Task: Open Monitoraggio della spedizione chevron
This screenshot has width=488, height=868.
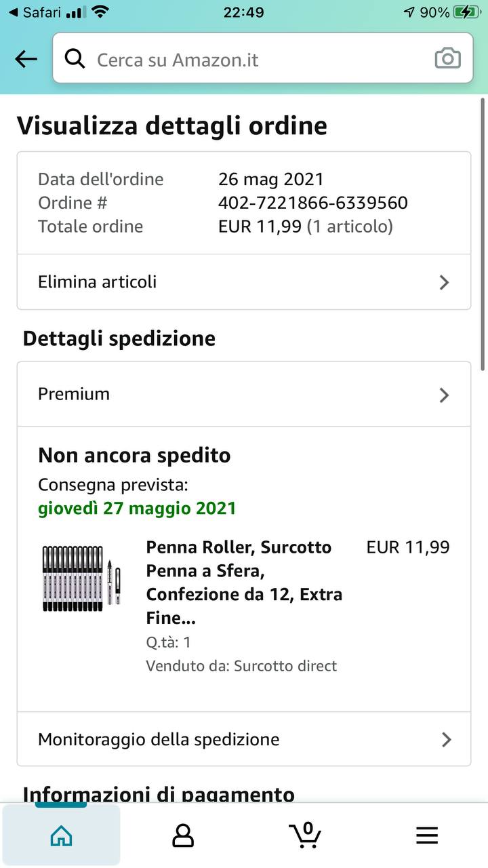Action: pos(446,739)
